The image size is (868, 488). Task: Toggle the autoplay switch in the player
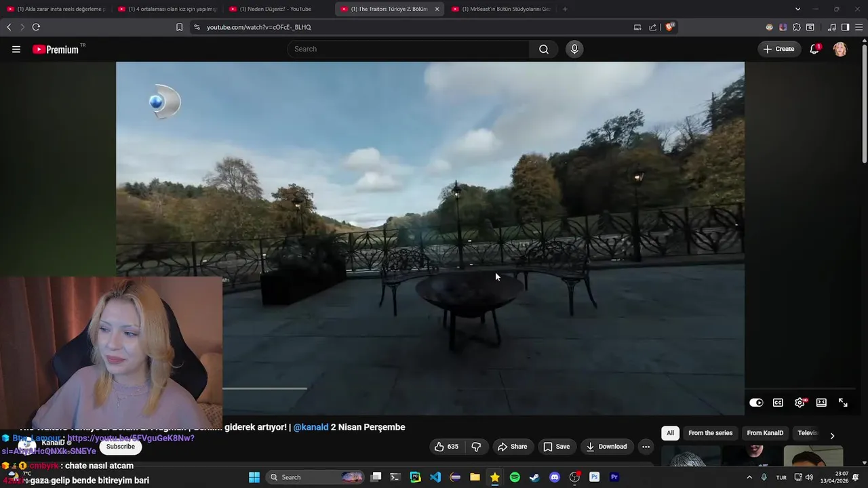tap(756, 403)
